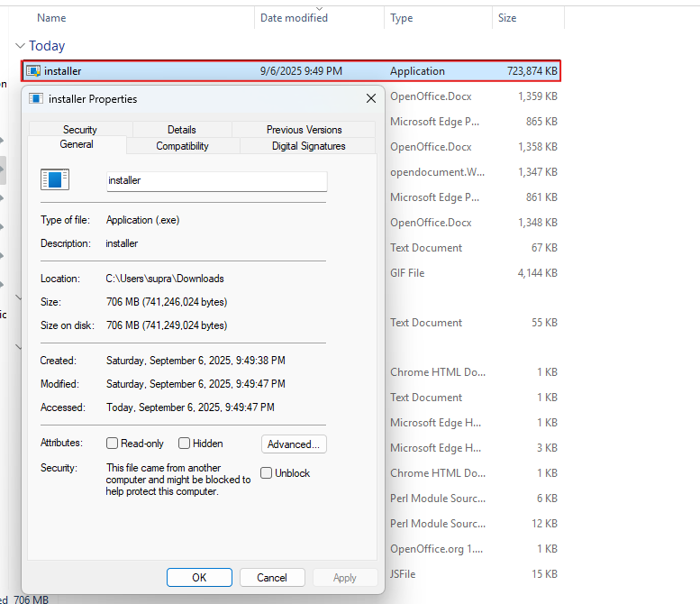700x604 pixels.
Task: Select the Compatibility tab
Action: click(x=182, y=146)
